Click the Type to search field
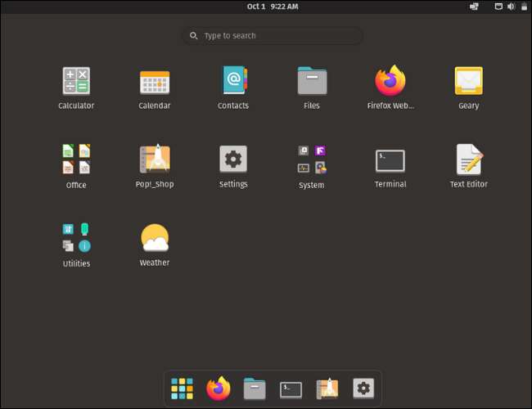Viewport: 532px width, 409px height. [273, 36]
